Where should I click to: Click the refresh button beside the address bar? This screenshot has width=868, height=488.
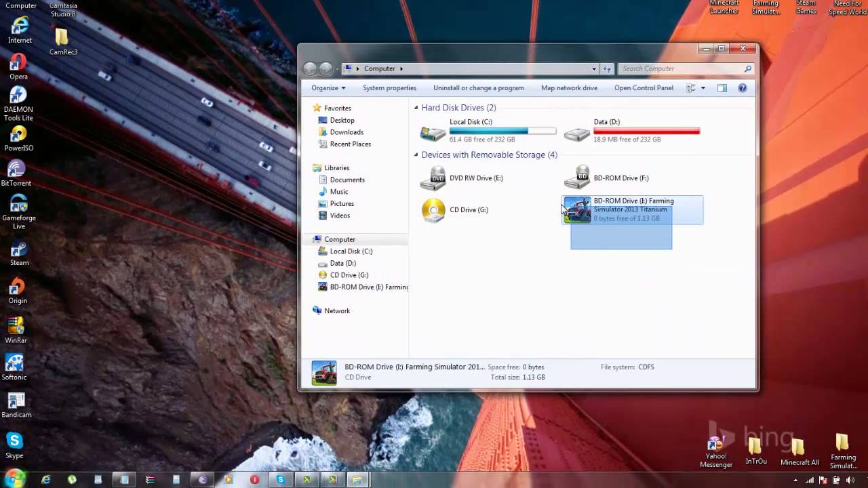(x=607, y=68)
